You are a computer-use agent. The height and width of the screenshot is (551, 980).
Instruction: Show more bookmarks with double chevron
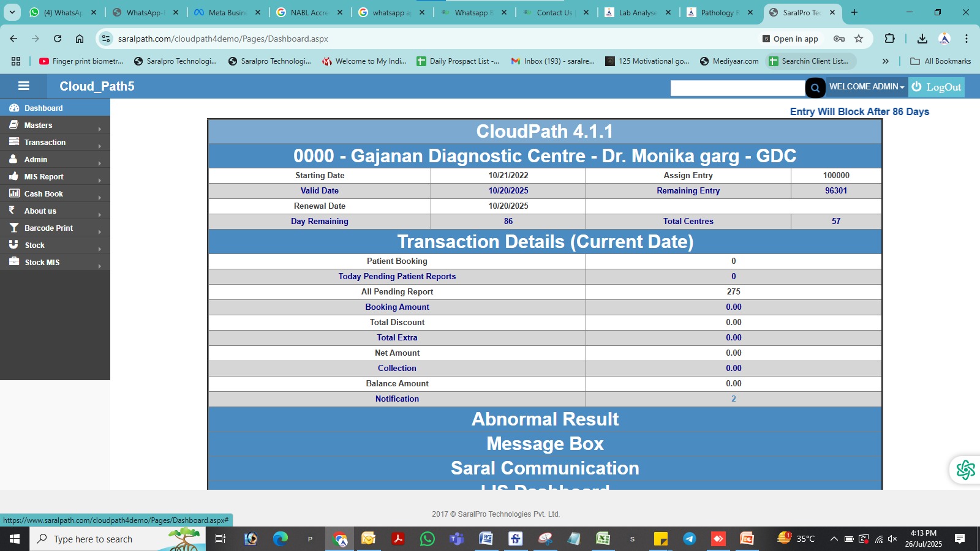885,61
